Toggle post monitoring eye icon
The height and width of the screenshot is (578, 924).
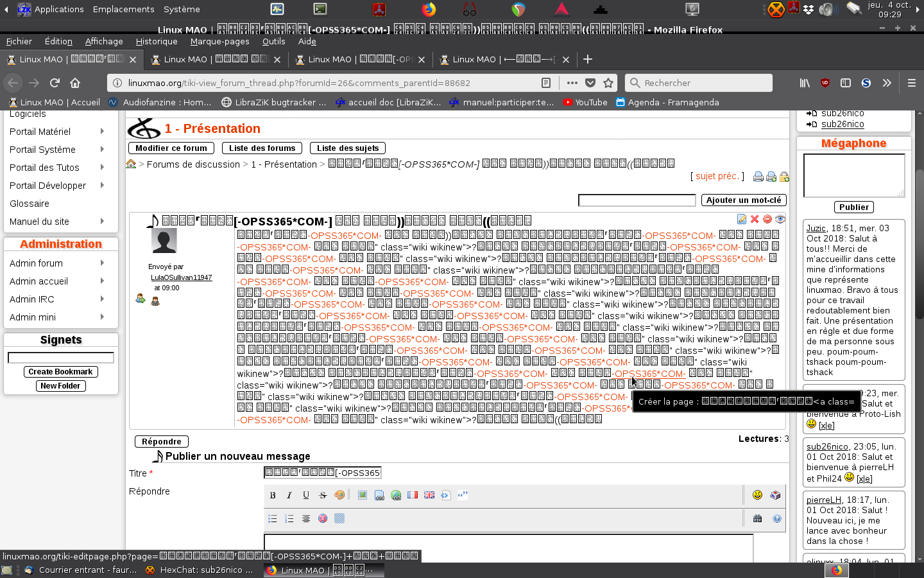coord(780,219)
